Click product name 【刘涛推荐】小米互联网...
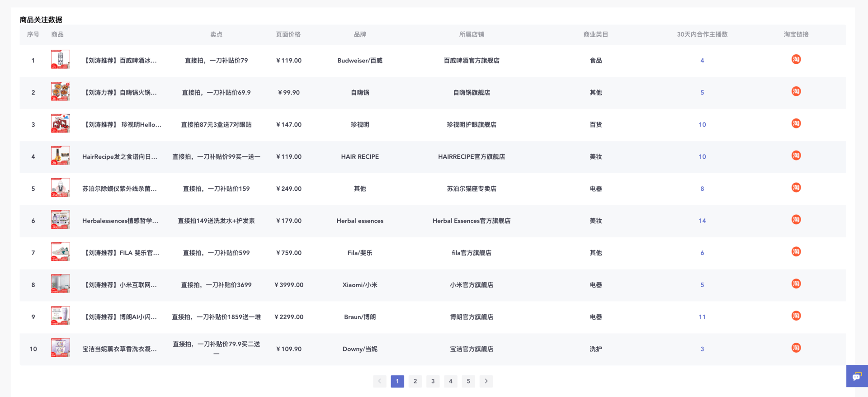Screen dimensions: 868x397 click(119, 285)
